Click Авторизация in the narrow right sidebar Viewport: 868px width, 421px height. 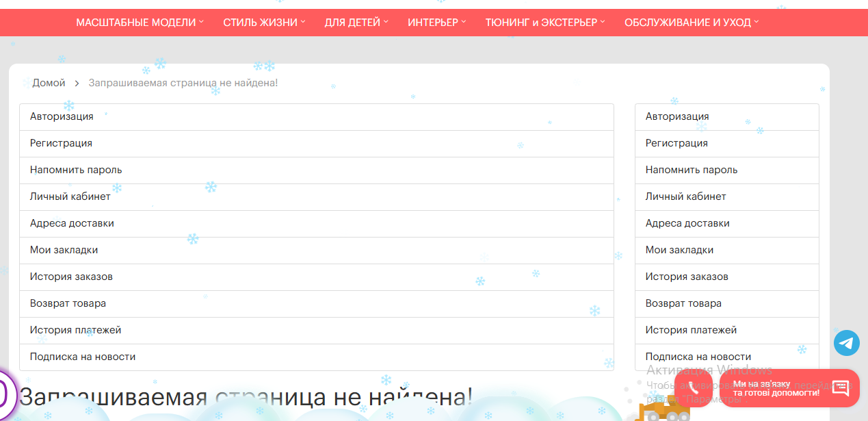[x=727, y=117]
